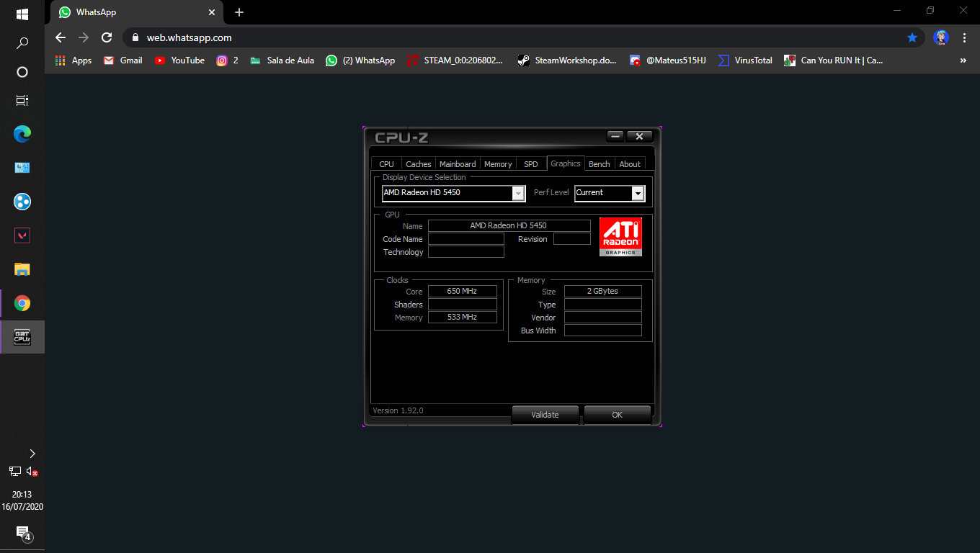Open YouTube bookmark
980x553 pixels.
[x=180, y=60]
